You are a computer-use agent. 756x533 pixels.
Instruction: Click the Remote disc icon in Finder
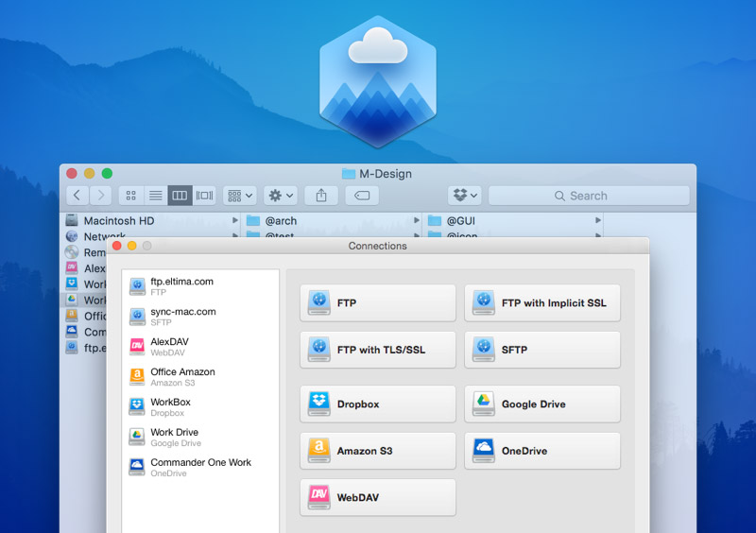tap(72, 251)
